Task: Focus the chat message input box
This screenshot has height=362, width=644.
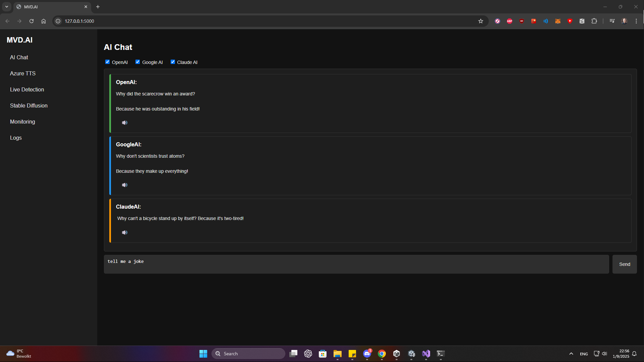Action: (x=356, y=264)
